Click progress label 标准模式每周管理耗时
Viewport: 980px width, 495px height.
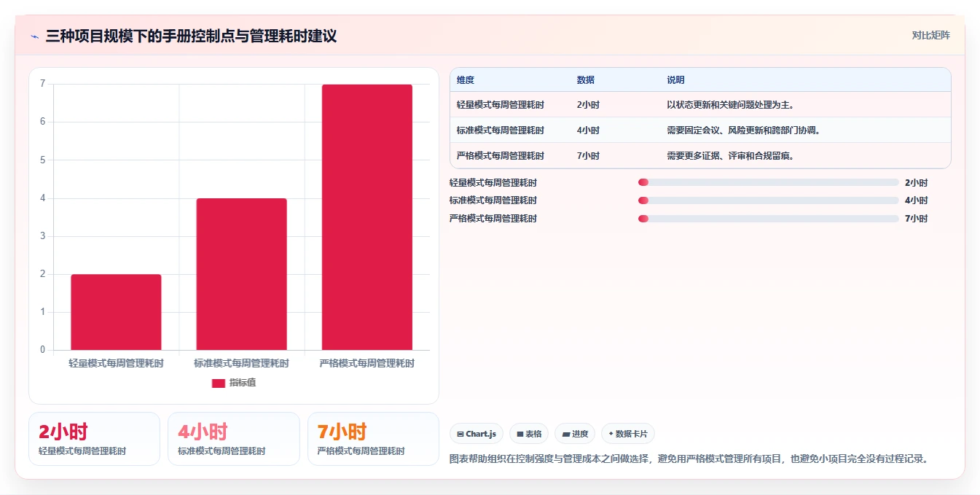pos(493,200)
